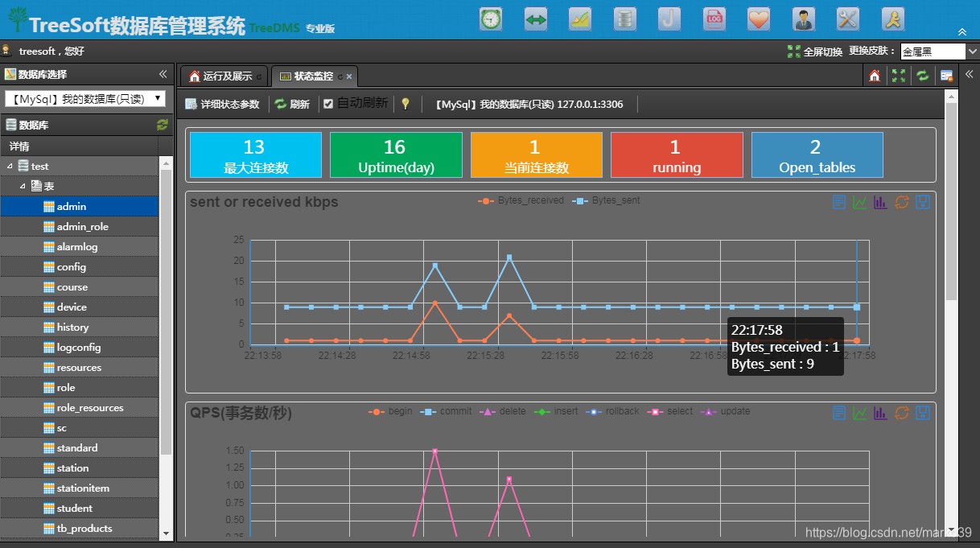This screenshot has height=548, width=980.
Task: Click the green fullscreen icon beside tab-bar home
Action: point(899,76)
